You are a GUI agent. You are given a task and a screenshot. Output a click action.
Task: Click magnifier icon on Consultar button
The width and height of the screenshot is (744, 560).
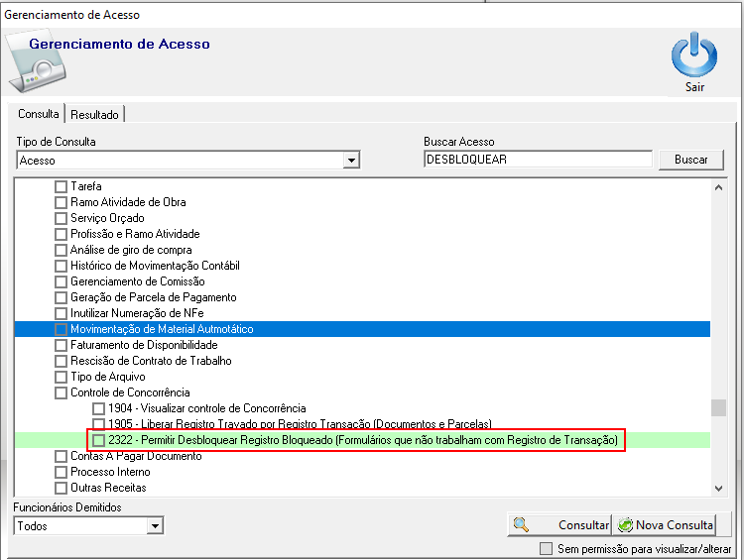click(521, 525)
